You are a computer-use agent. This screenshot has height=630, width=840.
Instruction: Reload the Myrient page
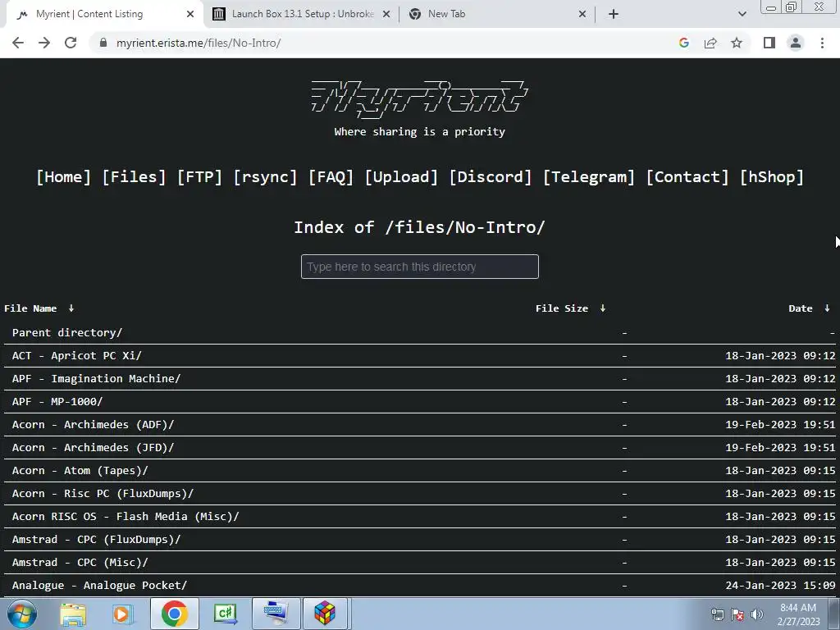71,43
